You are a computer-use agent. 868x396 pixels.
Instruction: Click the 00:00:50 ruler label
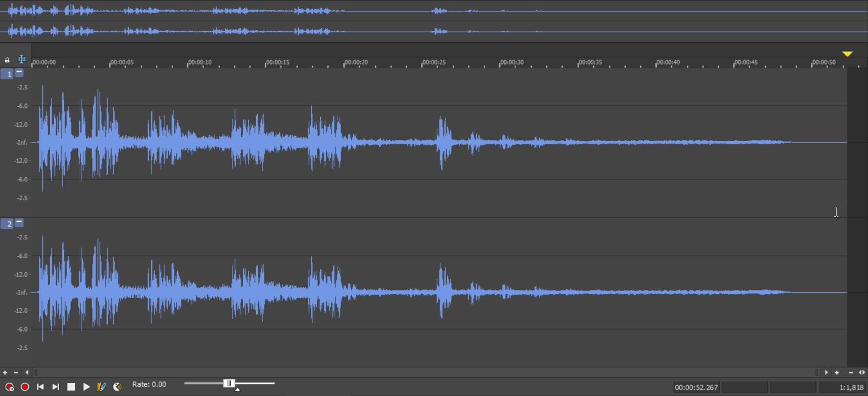pos(824,62)
